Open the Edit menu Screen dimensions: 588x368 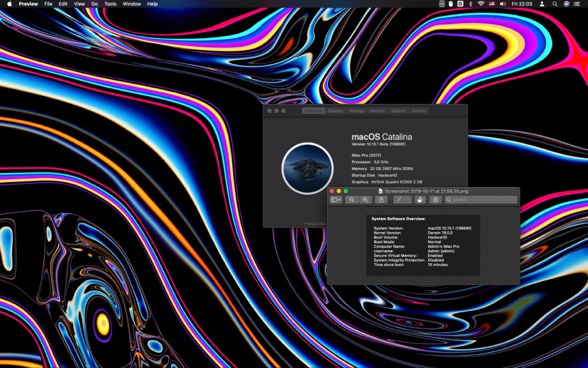pos(63,4)
